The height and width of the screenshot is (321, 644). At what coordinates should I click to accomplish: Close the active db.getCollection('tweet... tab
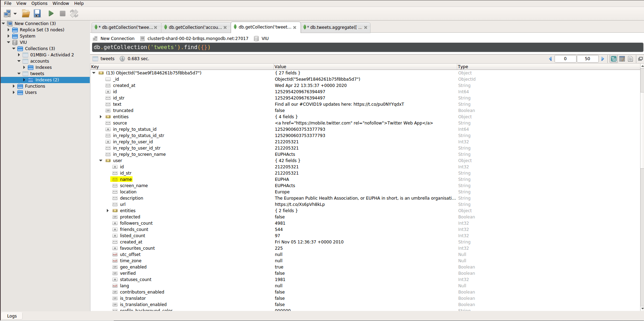[x=295, y=27]
